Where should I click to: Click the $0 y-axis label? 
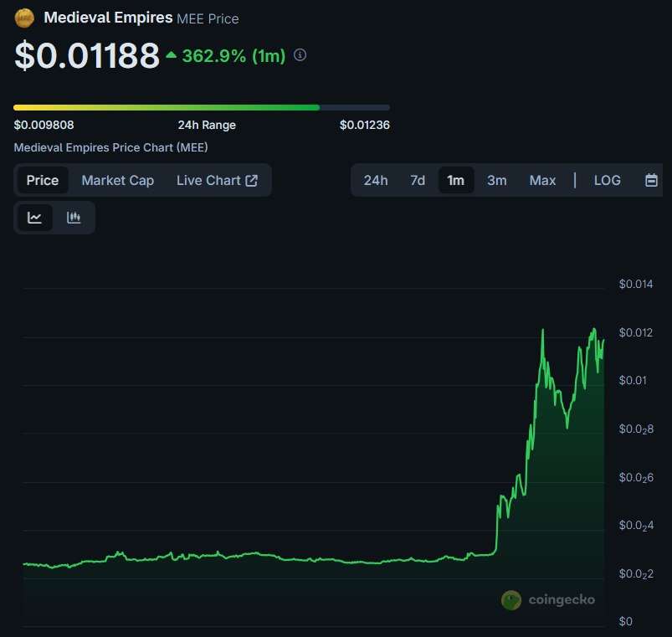(x=625, y=621)
